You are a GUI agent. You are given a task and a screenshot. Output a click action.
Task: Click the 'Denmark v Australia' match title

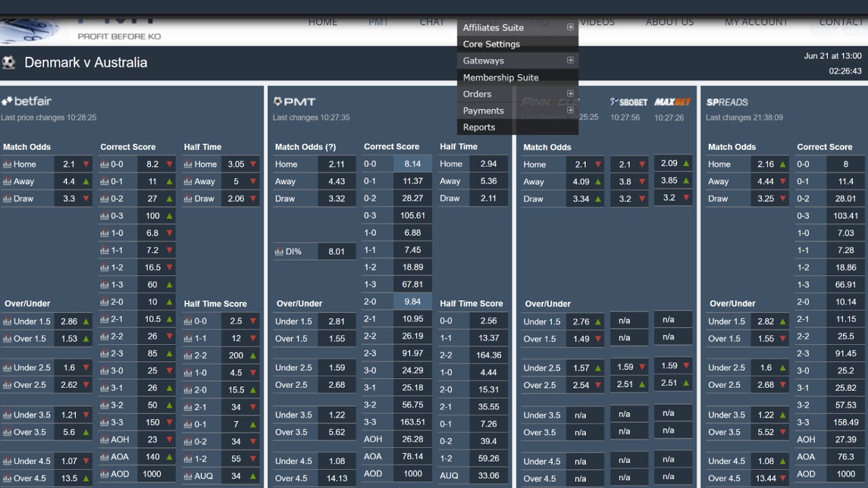click(85, 62)
